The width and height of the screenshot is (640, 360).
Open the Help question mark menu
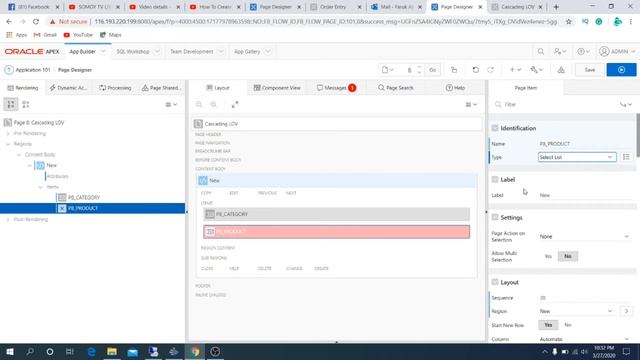point(583,51)
